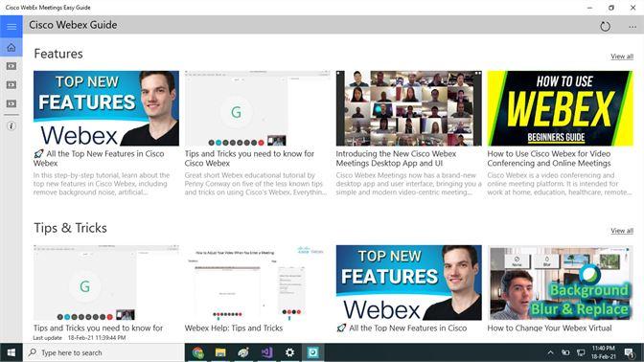This screenshot has width=644, height=362.
Task: Click the 'In this step-by-step tutorial' description
Action: [102, 184]
